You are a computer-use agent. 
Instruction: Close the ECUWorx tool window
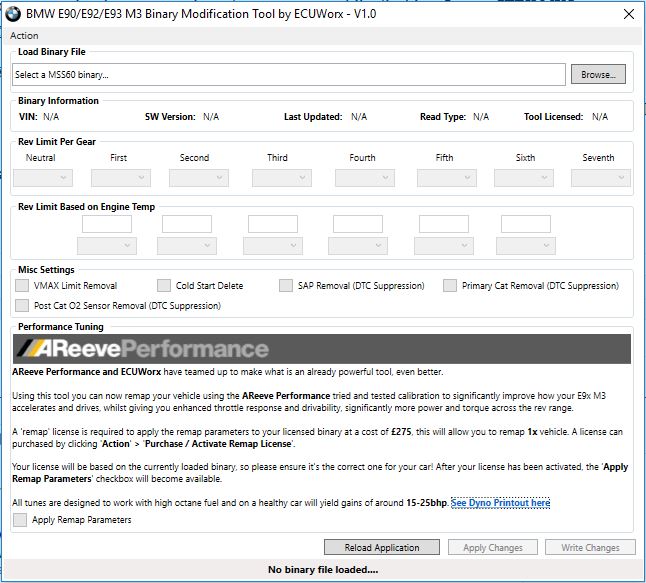629,14
